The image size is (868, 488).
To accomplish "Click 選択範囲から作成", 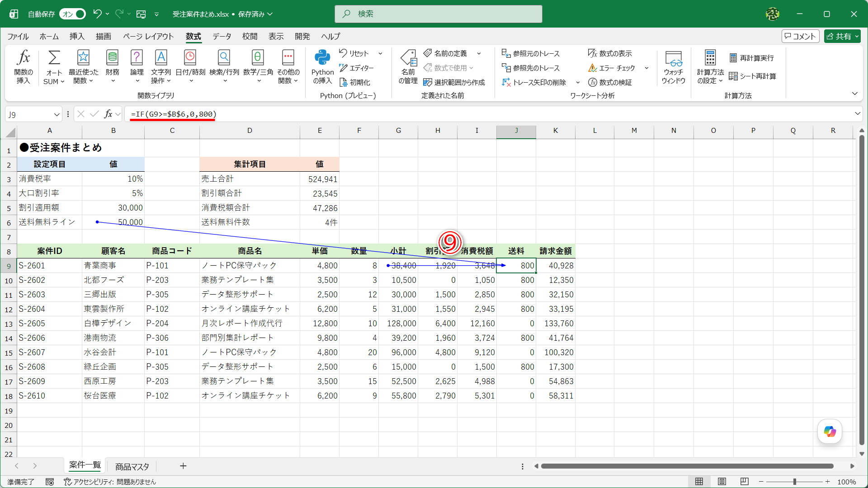I will (454, 82).
